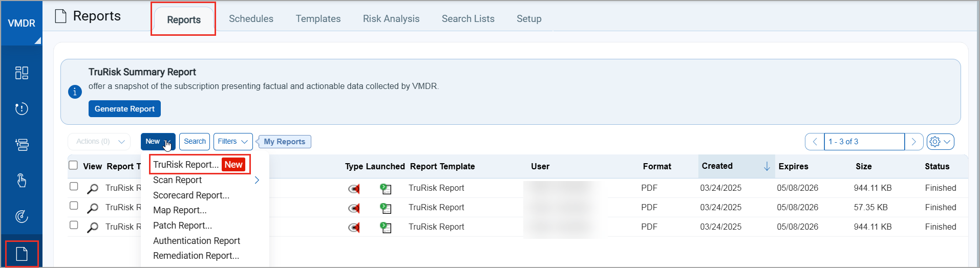Image resolution: width=980 pixels, height=268 pixels.
Task: Go to next page of results
Action: [x=913, y=142]
